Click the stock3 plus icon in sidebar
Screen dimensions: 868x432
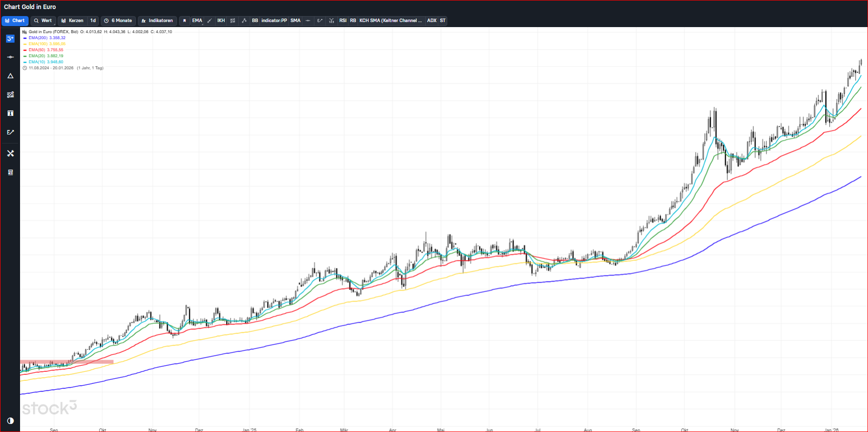tap(10, 39)
